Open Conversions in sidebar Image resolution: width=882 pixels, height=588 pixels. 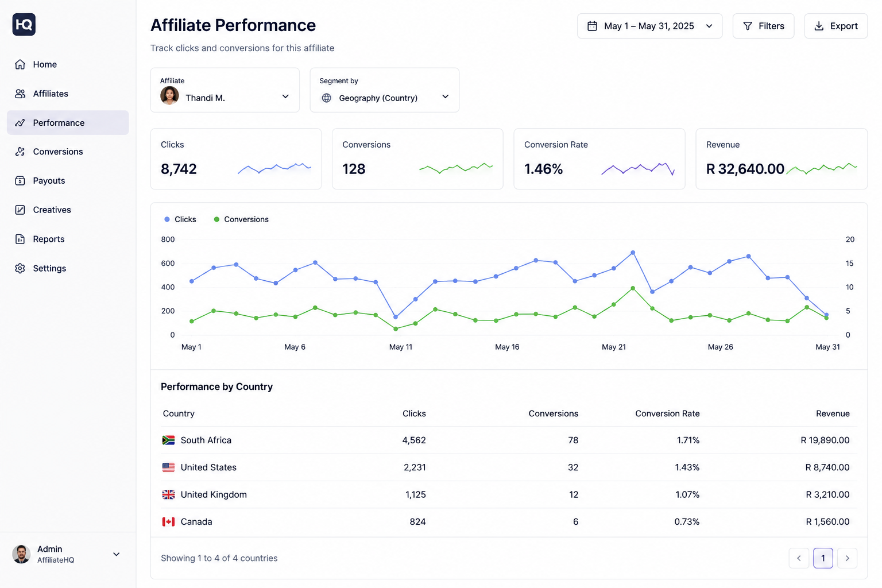point(68,152)
